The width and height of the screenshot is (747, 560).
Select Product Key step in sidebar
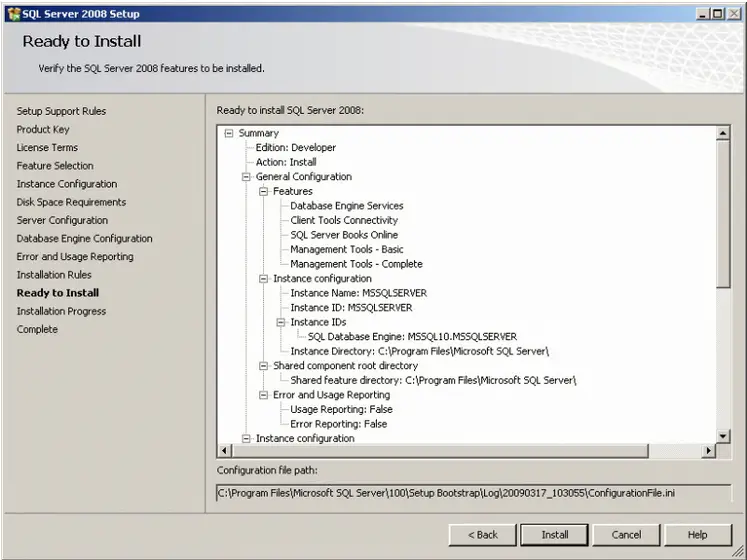43,129
